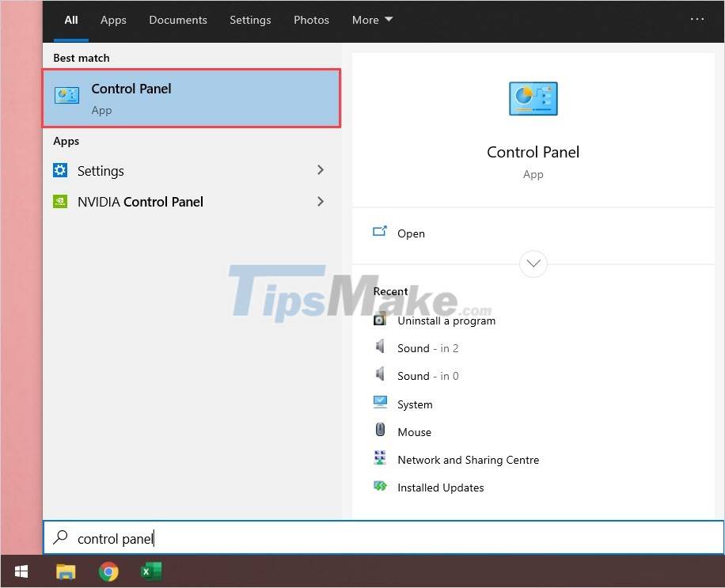Expand the NVIDIA Control Panel result arrow

[x=321, y=202]
